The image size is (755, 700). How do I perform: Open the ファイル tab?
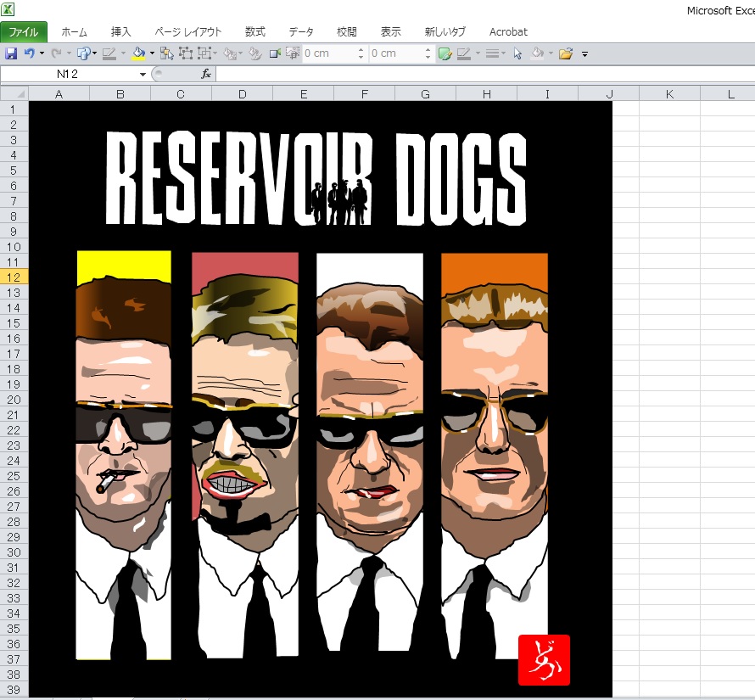pyautogui.click(x=24, y=31)
